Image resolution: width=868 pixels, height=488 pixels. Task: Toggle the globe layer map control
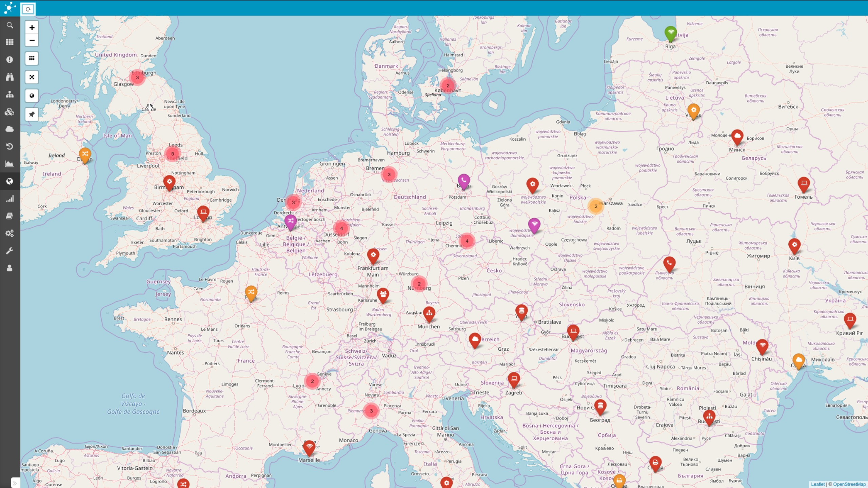pyautogui.click(x=32, y=96)
